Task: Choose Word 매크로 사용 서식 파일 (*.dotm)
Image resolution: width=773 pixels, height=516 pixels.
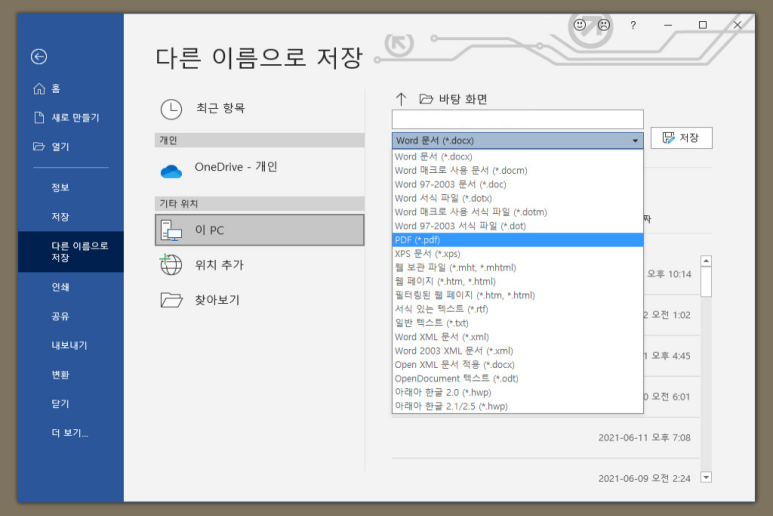Action: (x=518, y=212)
